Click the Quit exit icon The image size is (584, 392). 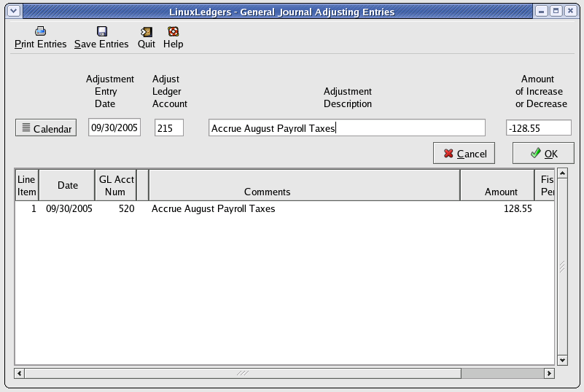[146, 31]
